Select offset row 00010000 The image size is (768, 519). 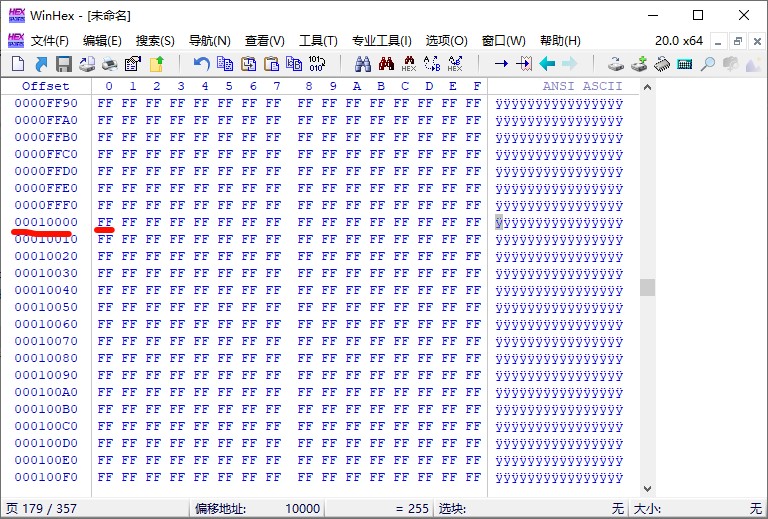(46, 222)
